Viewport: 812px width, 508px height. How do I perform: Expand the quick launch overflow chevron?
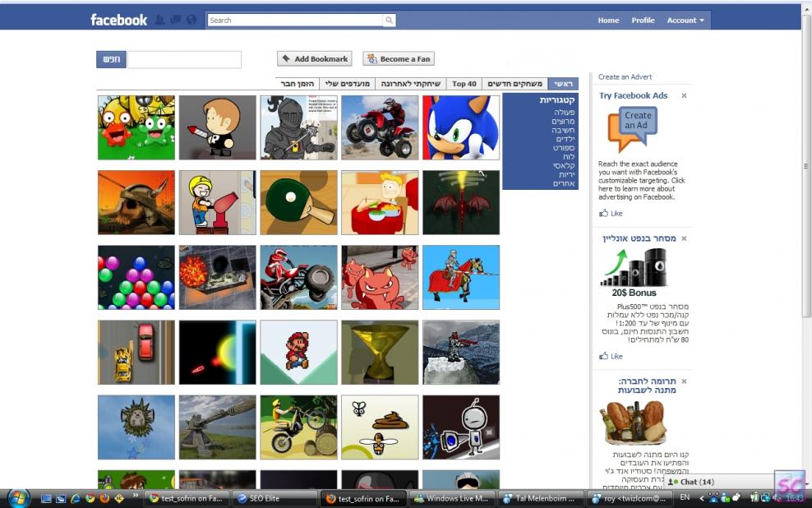(x=136, y=496)
